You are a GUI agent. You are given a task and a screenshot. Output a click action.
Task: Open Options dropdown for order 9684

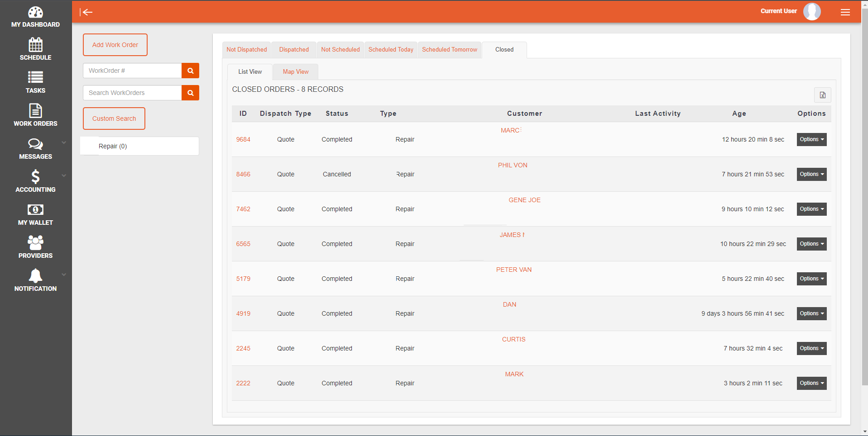[811, 139]
